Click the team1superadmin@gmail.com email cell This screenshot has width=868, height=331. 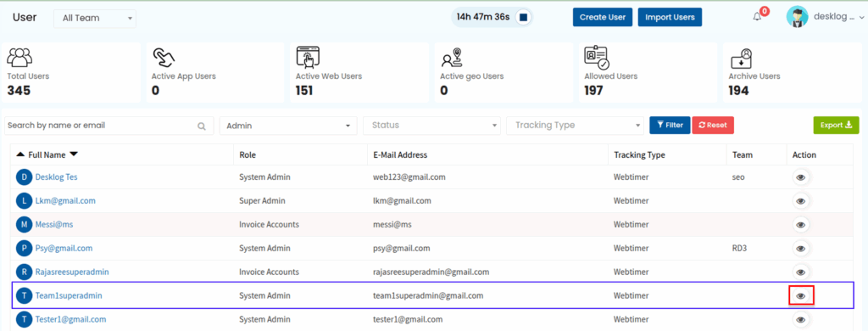click(428, 296)
